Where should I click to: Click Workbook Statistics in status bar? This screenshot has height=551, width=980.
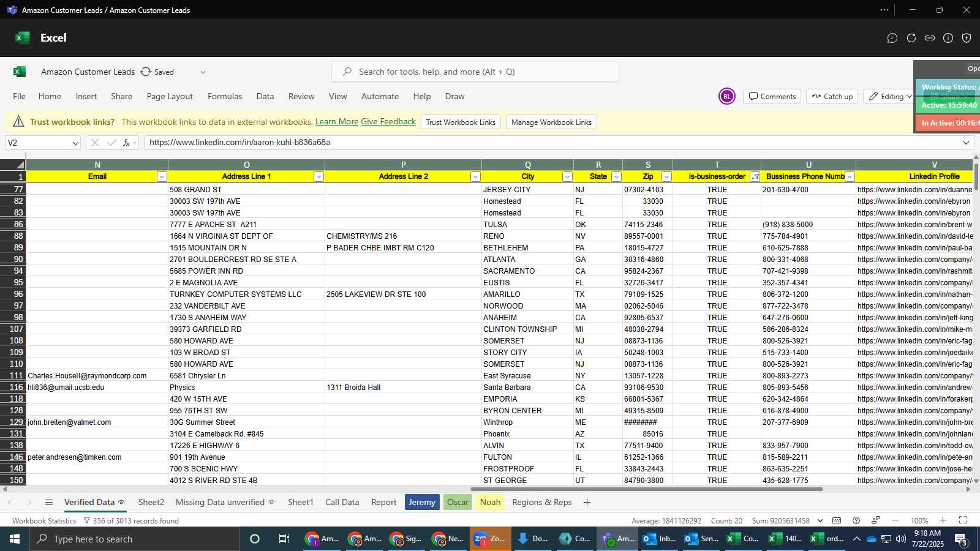tap(44, 520)
